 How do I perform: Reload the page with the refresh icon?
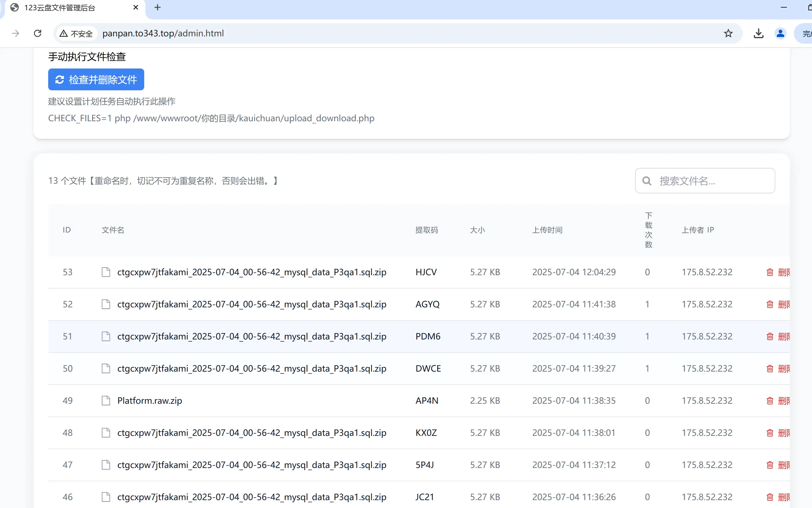pyautogui.click(x=38, y=33)
